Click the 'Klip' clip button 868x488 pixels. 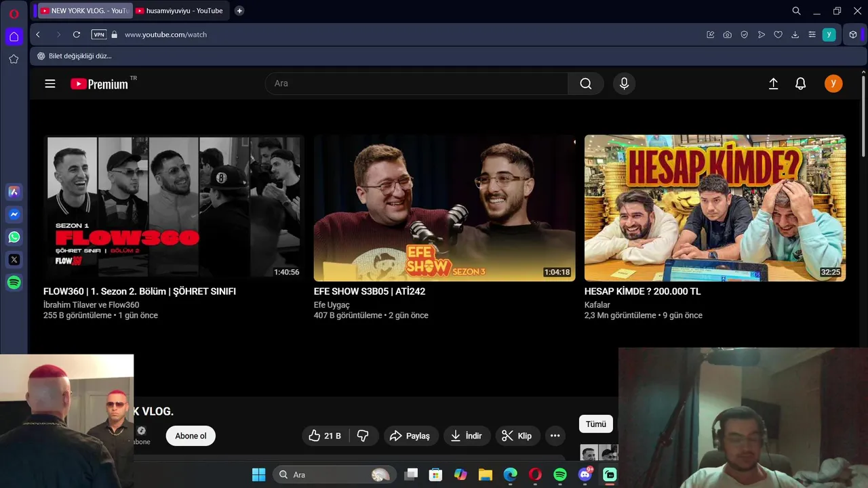click(x=517, y=436)
